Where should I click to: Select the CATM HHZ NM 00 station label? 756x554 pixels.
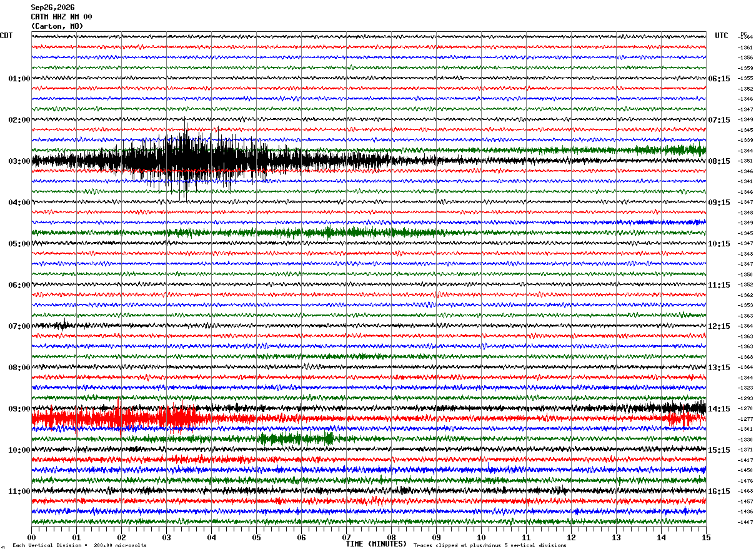[61, 17]
